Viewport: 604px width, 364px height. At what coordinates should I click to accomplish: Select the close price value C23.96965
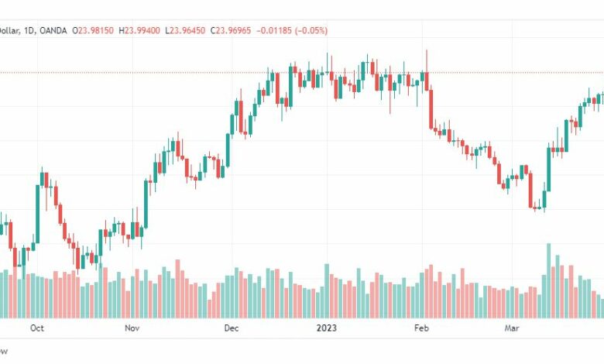pyautogui.click(x=230, y=30)
